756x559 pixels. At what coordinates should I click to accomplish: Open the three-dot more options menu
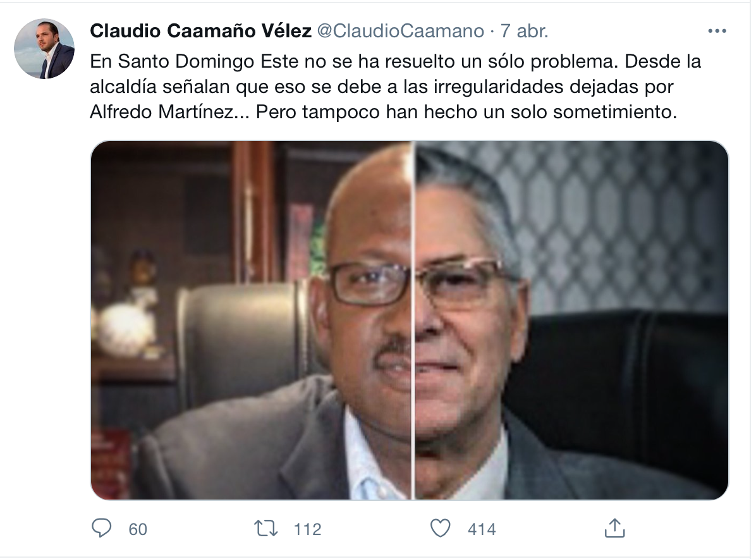click(x=717, y=31)
